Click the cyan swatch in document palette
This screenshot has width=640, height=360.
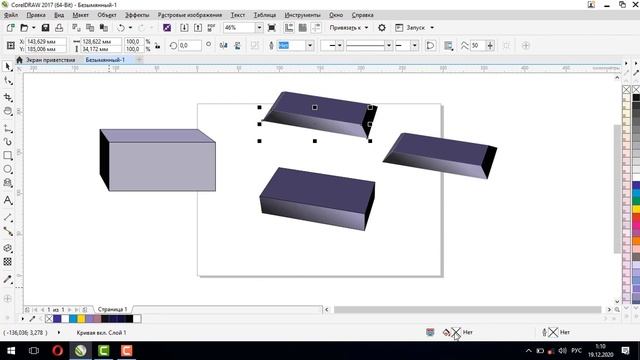73,319
